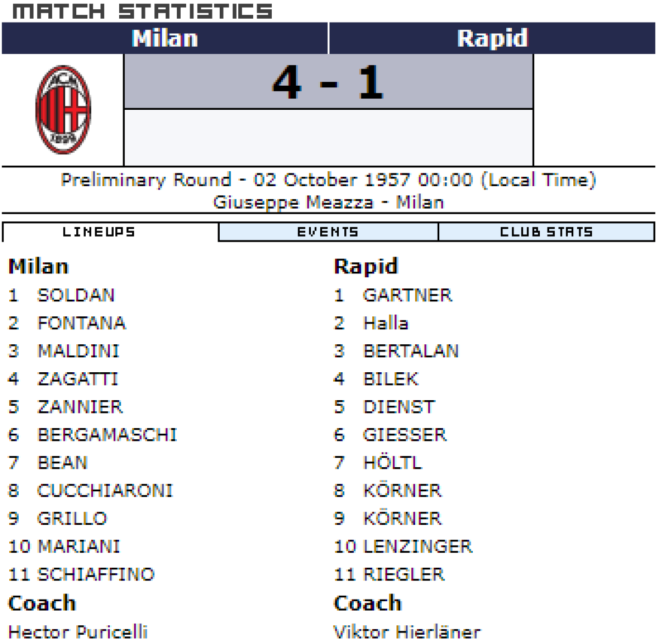Open coach Hector Puricelli's profile
659x644 pixels.
78,631
